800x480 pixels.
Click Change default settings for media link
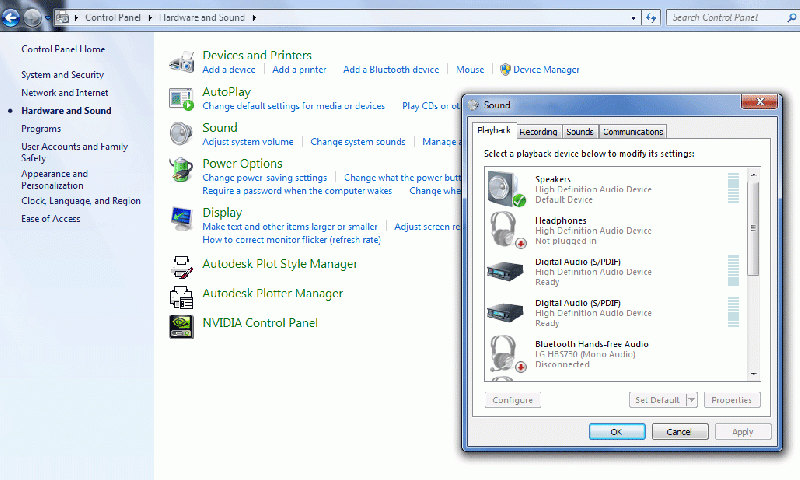point(293,106)
